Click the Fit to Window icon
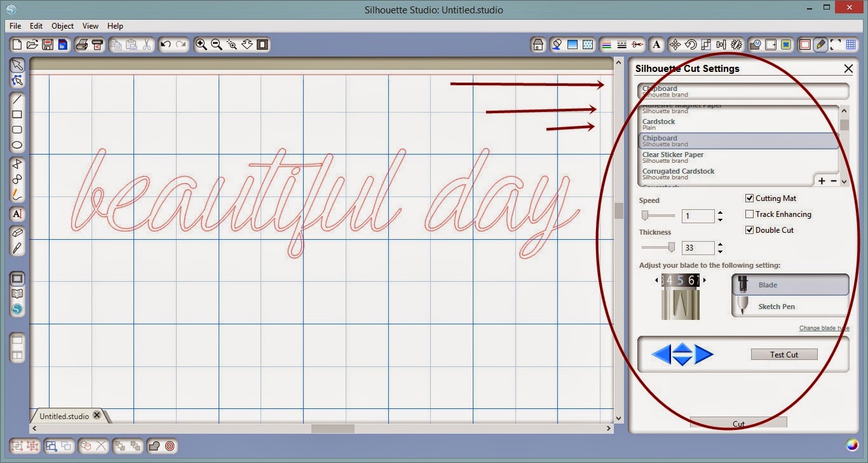The height and width of the screenshot is (463, 868). click(262, 45)
